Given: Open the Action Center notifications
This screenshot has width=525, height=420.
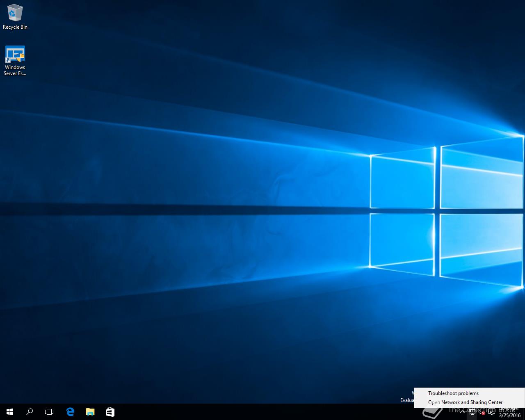Looking at the screenshot, I should pyautogui.click(x=491, y=412).
